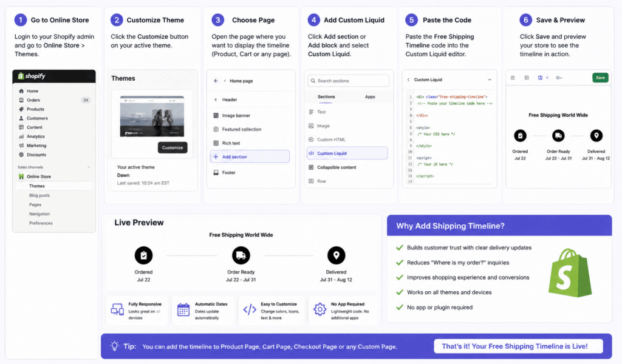Switch to the Sections tab

pyautogui.click(x=326, y=96)
